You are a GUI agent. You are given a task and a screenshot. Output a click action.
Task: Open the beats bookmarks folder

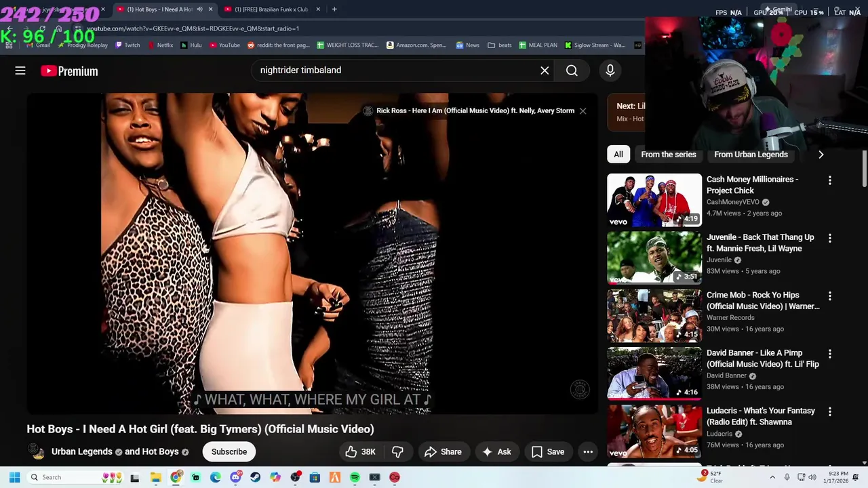tap(500, 45)
